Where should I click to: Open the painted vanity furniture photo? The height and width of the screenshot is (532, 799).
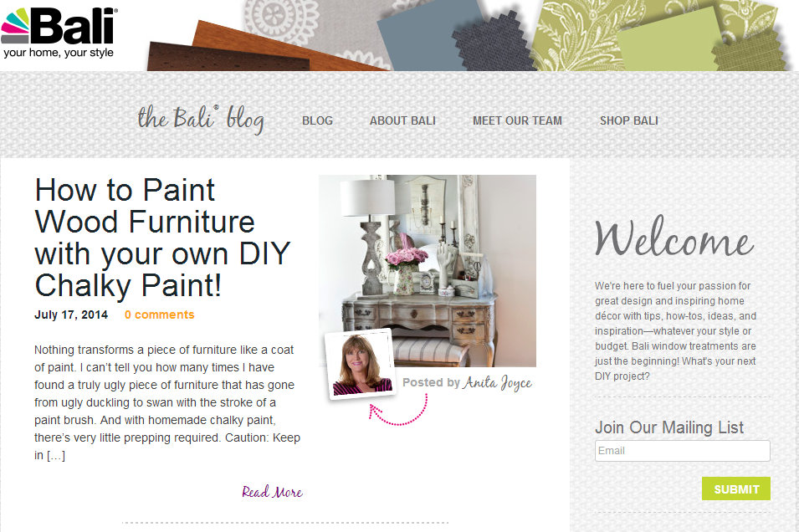(x=428, y=270)
